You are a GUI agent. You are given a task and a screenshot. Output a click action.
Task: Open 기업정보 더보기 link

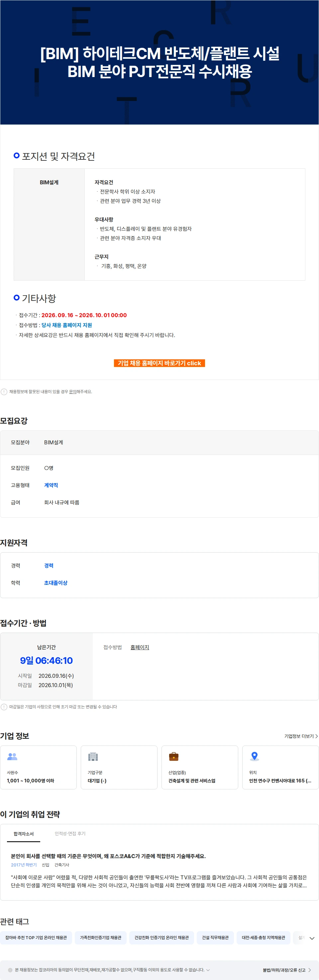299,736
